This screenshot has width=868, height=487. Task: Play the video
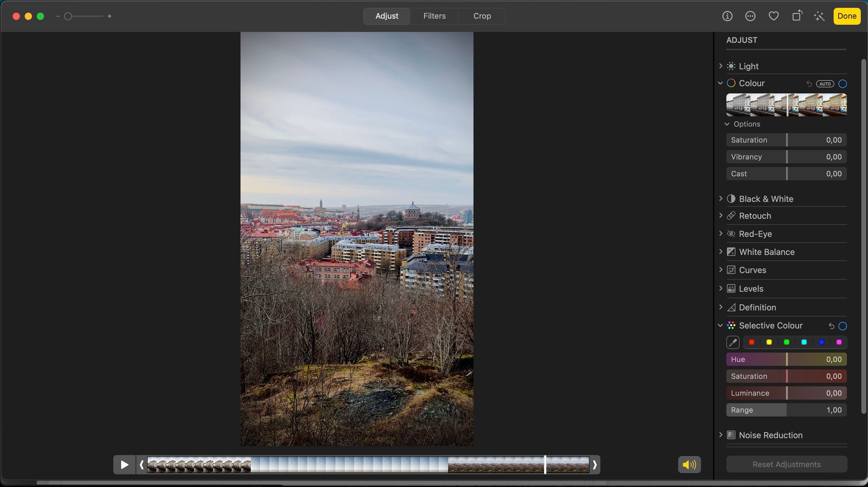click(x=124, y=465)
